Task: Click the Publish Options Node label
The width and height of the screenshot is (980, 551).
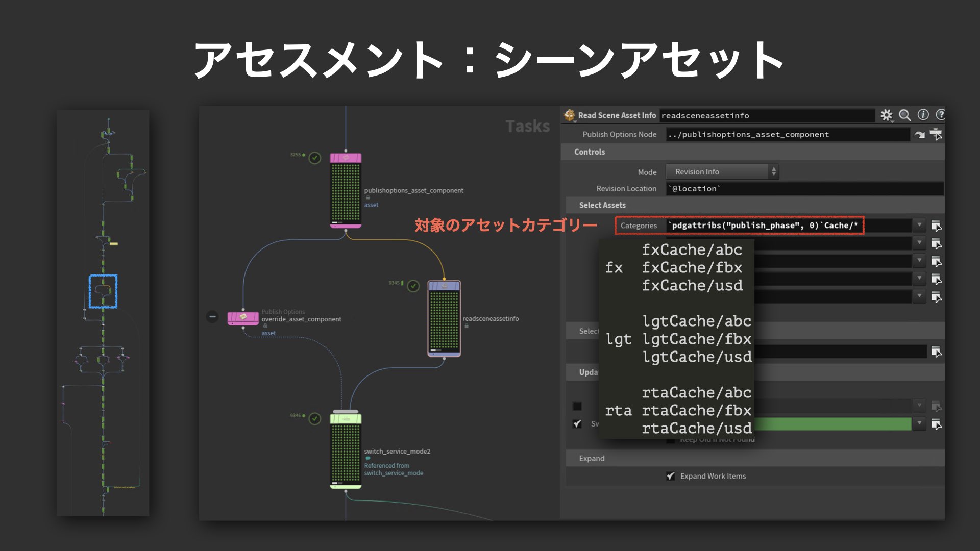Action: tap(619, 135)
